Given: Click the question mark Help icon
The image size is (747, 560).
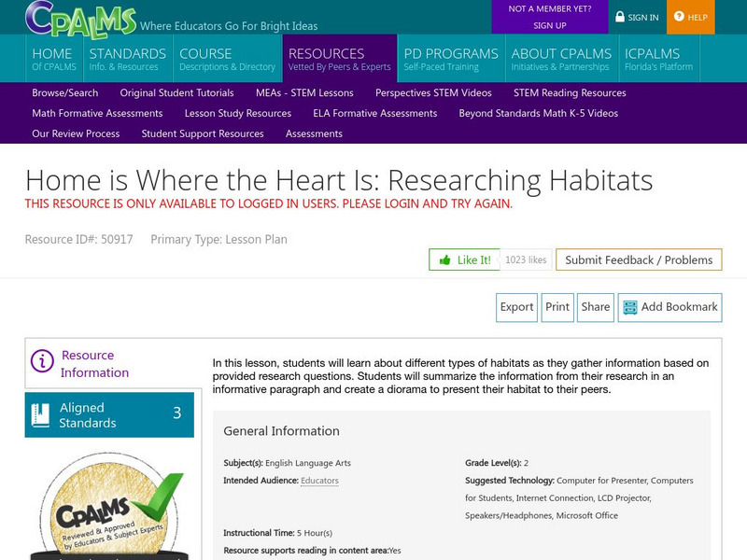Looking at the screenshot, I should coord(679,17).
